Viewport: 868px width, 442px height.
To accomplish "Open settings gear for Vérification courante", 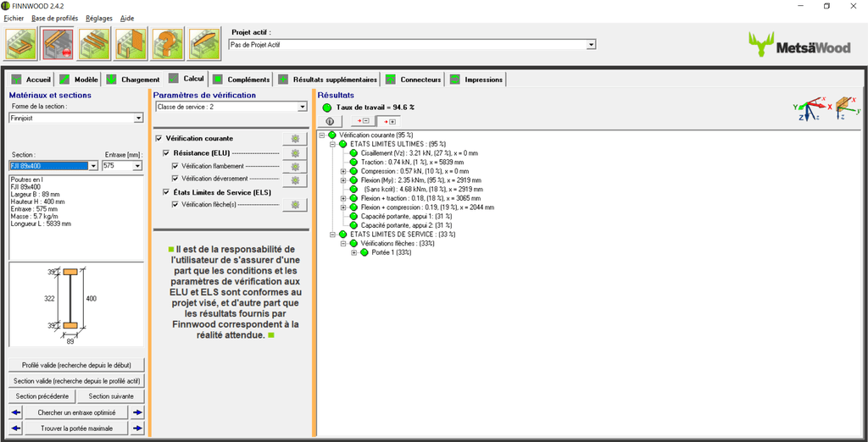I will 295,139.
